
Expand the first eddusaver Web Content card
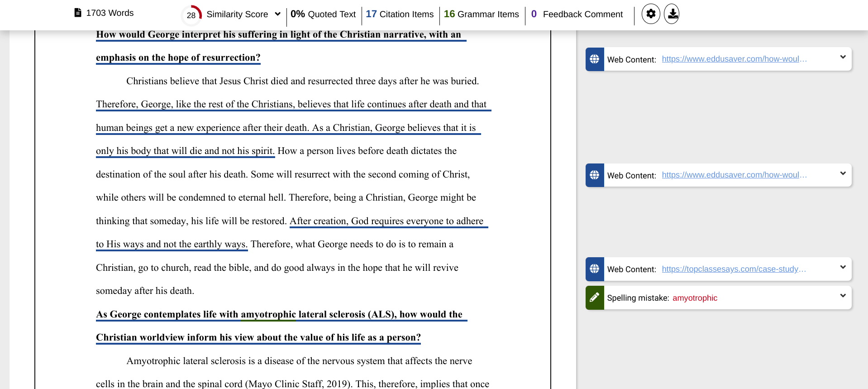coord(843,57)
